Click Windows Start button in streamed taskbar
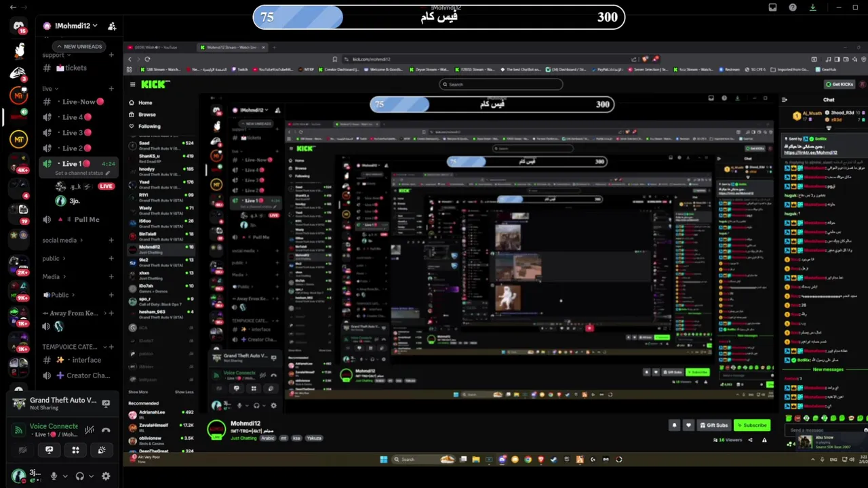868x488 pixels. (383, 460)
